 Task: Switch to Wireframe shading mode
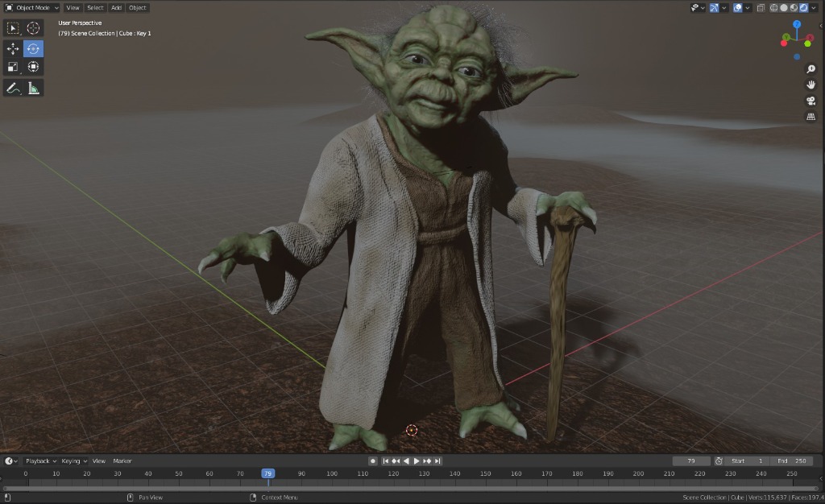coord(774,8)
